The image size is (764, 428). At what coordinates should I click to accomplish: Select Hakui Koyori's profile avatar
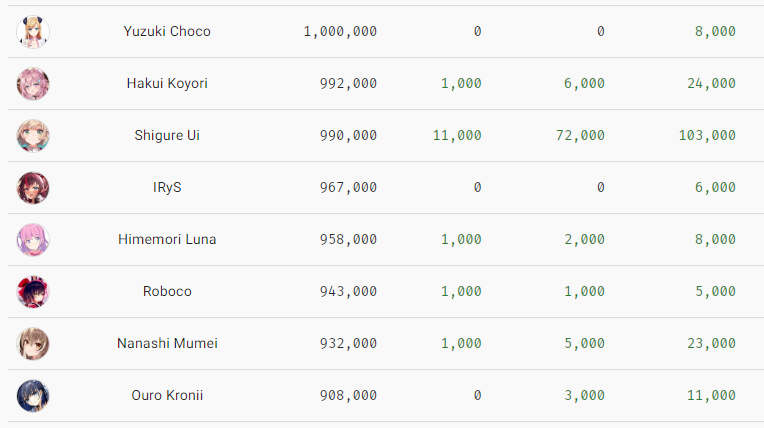click(33, 84)
